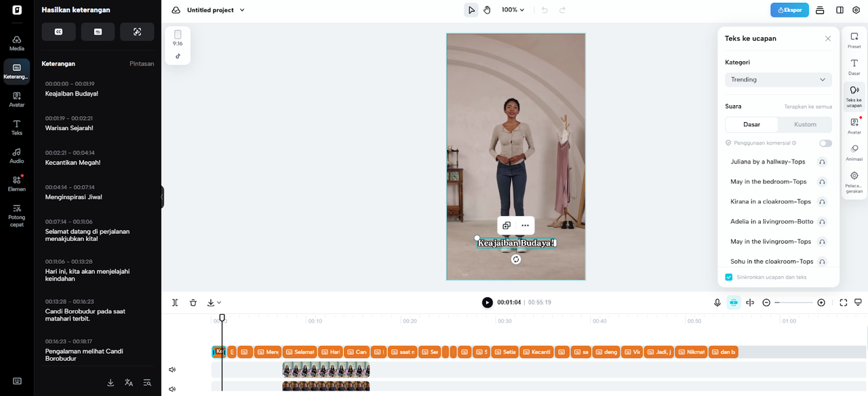Screen dimensions: 868x396
Task: Click Terapkan ke semua
Action: coord(808,106)
